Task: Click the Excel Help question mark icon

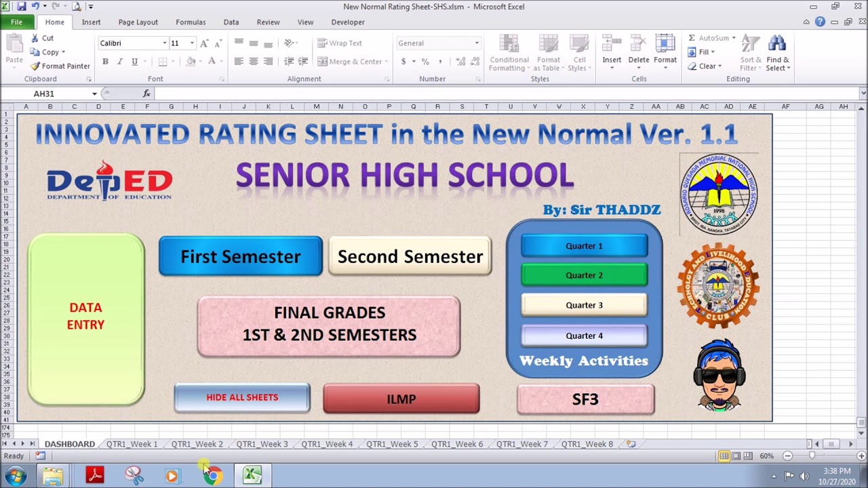Action: (821, 22)
